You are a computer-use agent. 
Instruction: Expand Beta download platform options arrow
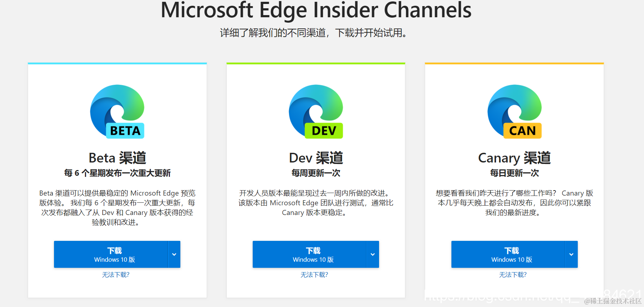pos(174,254)
